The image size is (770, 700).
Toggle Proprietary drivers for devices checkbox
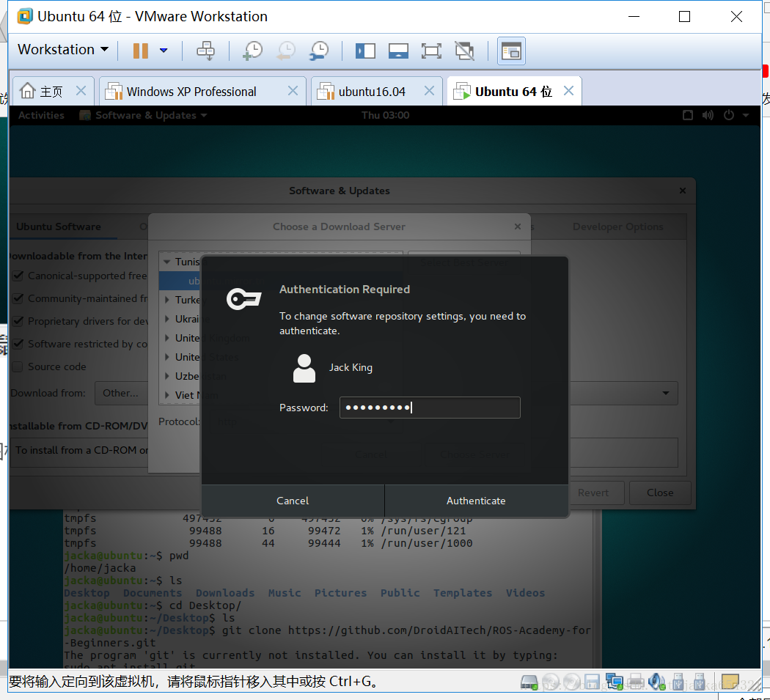point(18,321)
